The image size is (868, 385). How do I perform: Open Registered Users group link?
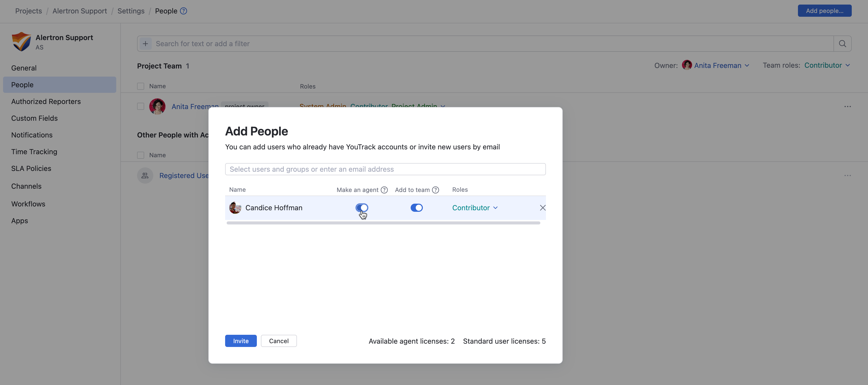(184, 176)
